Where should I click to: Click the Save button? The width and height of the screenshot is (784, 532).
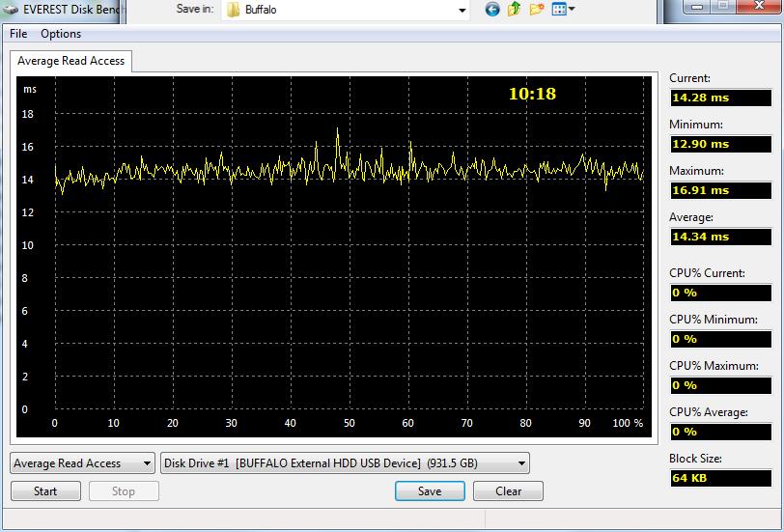pyautogui.click(x=430, y=491)
